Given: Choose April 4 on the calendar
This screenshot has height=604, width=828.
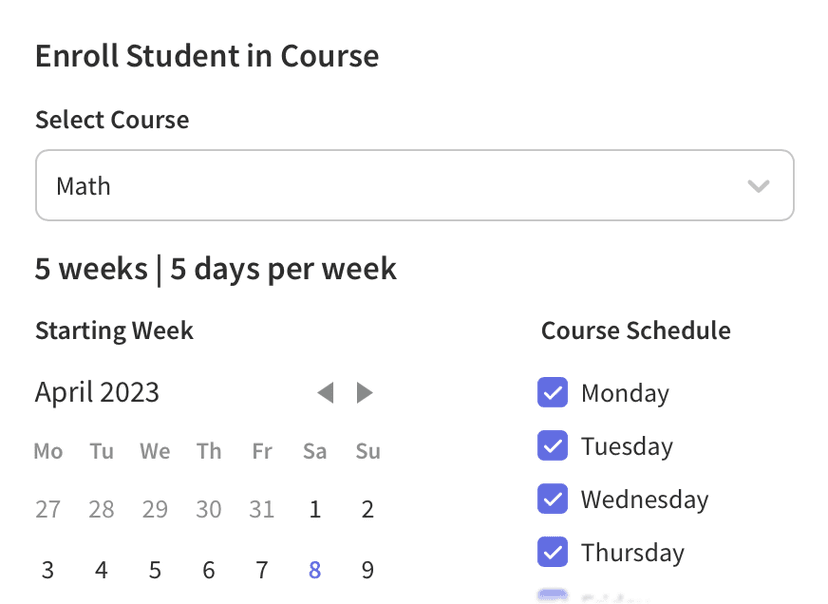Looking at the screenshot, I should pos(101,570).
